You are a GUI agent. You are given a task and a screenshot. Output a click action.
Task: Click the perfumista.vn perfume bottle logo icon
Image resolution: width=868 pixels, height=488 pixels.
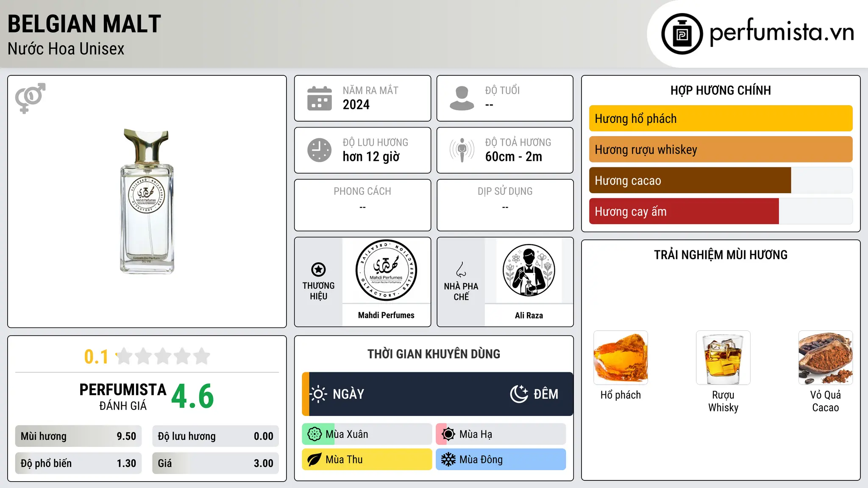(x=682, y=34)
